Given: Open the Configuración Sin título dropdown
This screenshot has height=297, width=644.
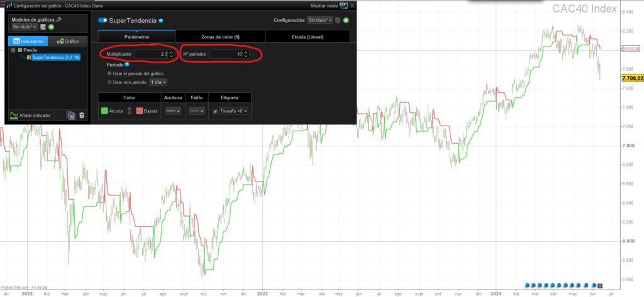Looking at the screenshot, I should [x=320, y=20].
